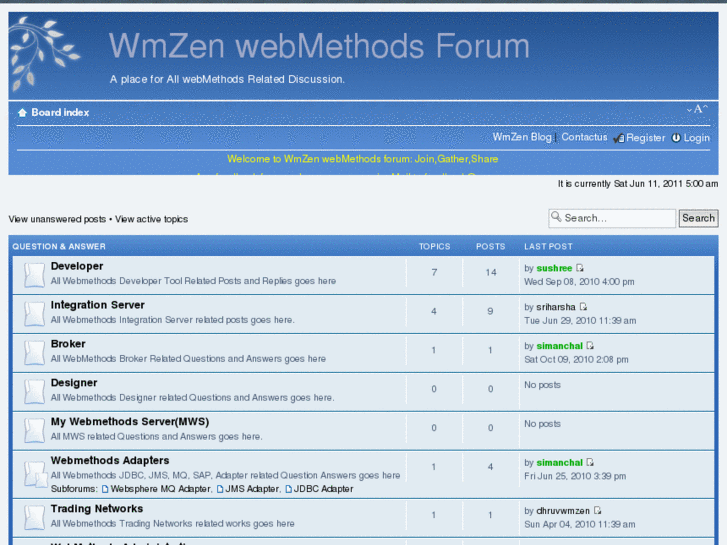
Task: Click topics count 7 in Developer row
Action: (434, 273)
